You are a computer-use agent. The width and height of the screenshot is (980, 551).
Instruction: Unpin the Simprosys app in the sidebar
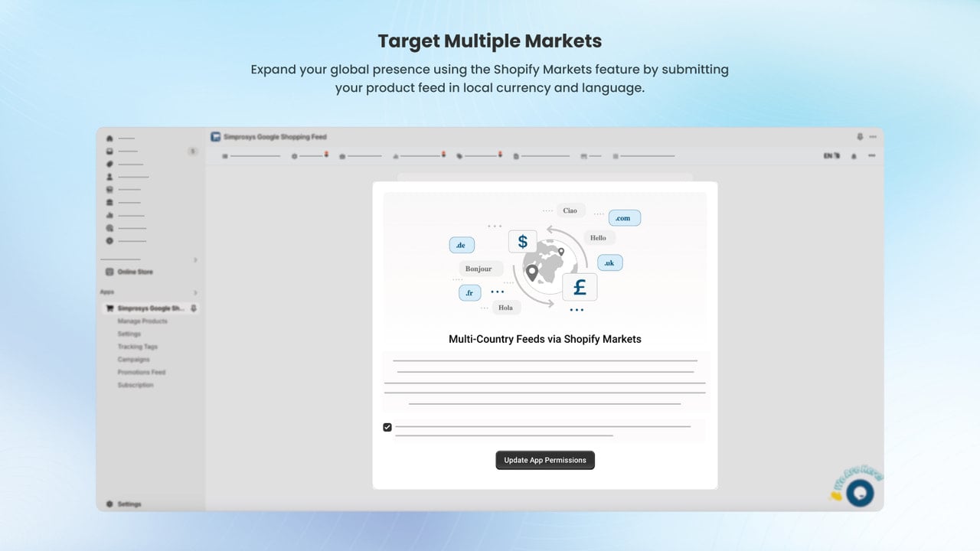click(x=194, y=308)
